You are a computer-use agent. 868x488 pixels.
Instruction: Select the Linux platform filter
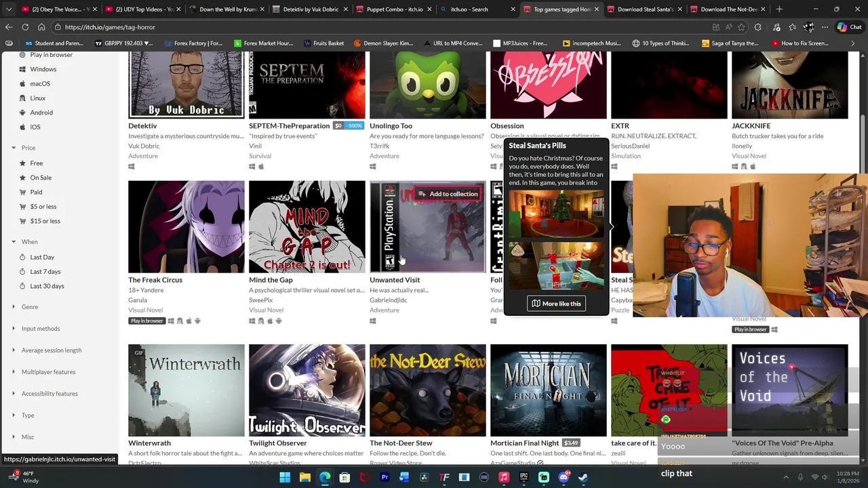(x=37, y=98)
